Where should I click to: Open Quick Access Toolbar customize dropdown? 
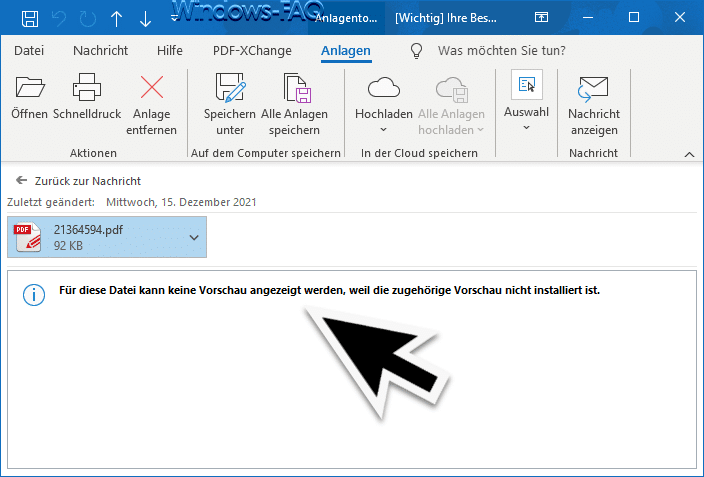click(x=174, y=18)
